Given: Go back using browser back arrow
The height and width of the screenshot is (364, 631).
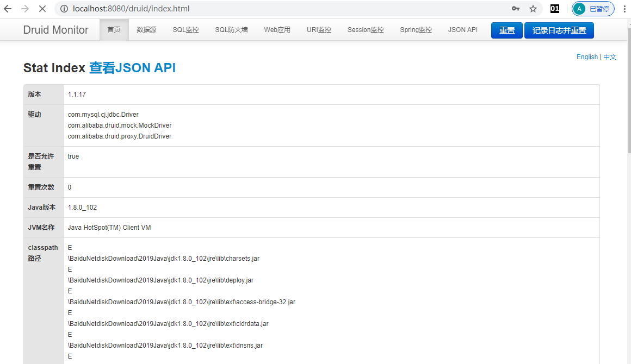Looking at the screenshot, I should click(x=8, y=9).
